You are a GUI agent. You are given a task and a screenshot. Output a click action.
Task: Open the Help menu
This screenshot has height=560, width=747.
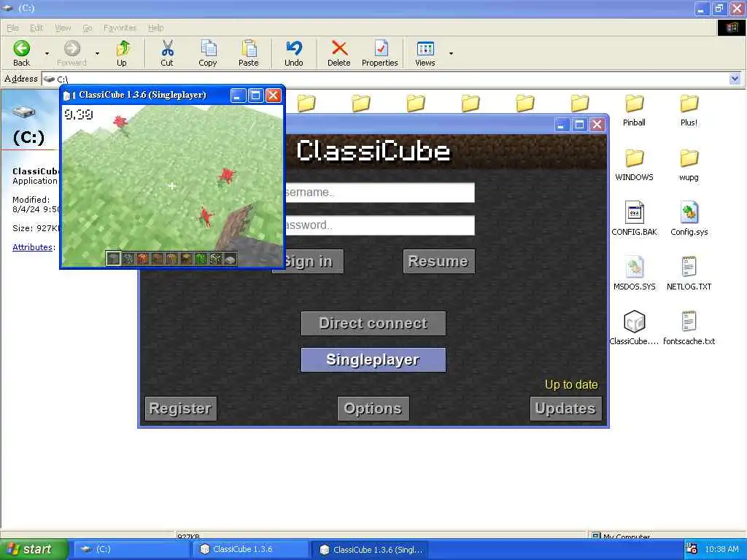coord(156,28)
